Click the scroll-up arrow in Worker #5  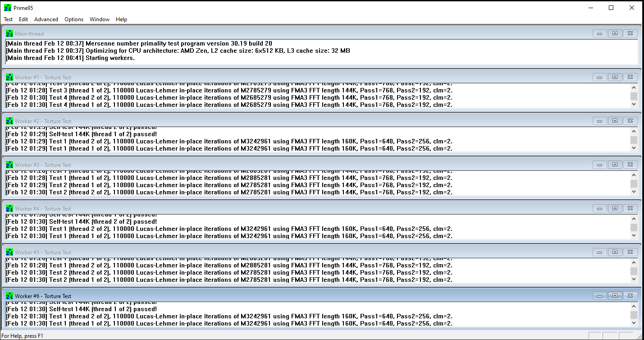(634, 263)
